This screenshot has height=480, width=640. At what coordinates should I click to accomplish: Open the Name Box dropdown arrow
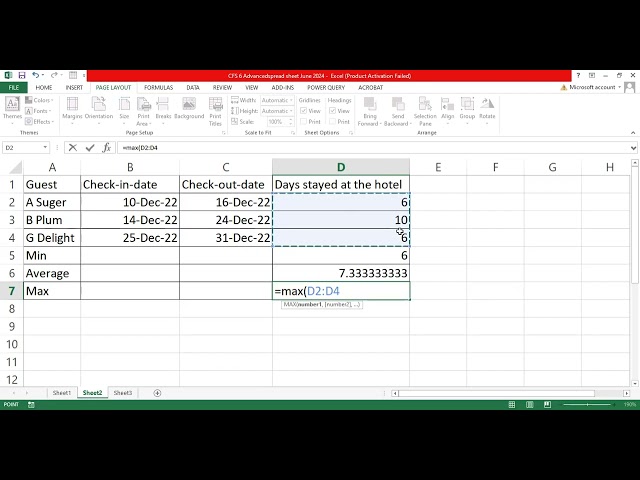click(45, 147)
